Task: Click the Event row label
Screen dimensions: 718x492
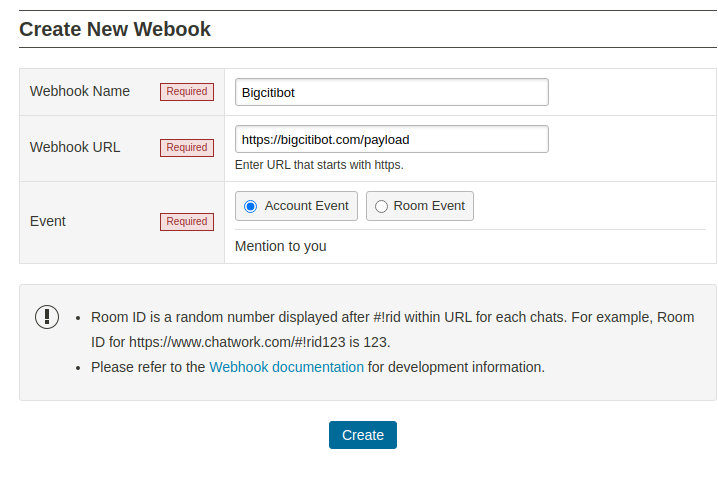Action: (48, 221)
